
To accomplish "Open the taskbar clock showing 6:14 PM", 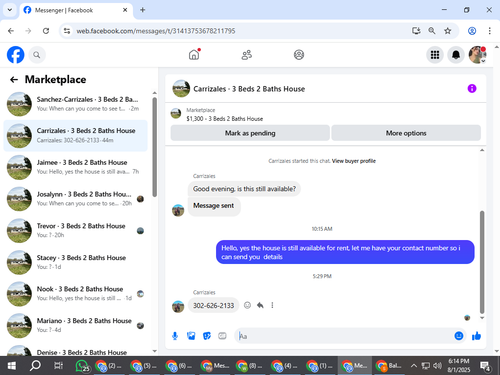I will tap(459, 365).
